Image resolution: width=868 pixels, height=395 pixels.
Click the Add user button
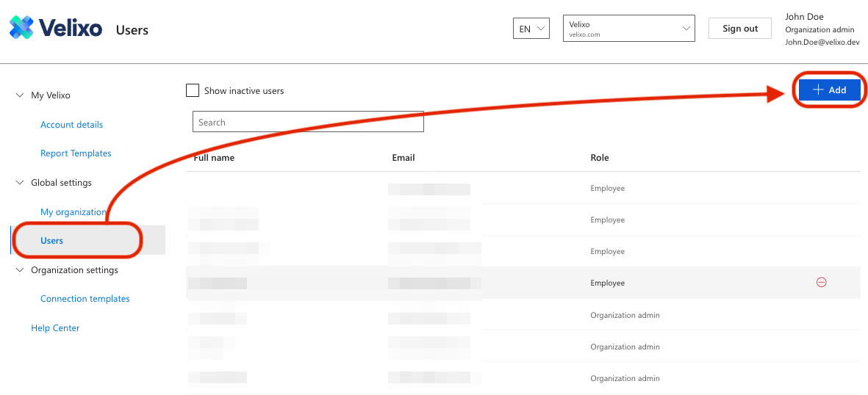coord(829,90)
